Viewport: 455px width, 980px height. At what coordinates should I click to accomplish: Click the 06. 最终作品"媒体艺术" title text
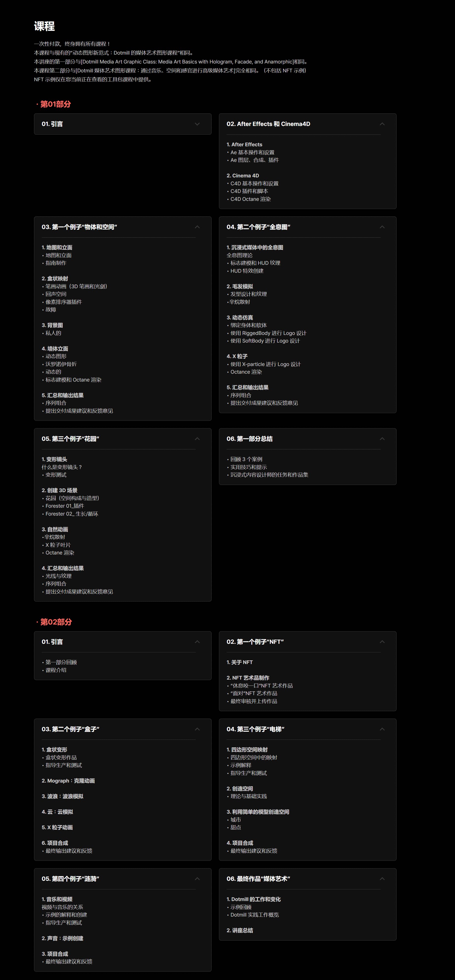tap(258, 879)
